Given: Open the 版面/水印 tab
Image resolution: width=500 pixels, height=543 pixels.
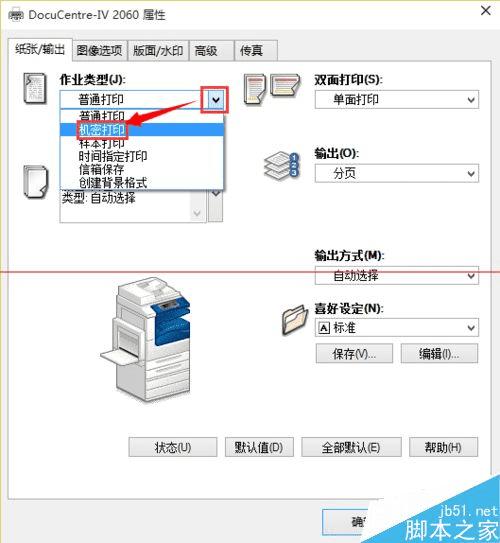Looking at the screenshot, I should point(158,51).
